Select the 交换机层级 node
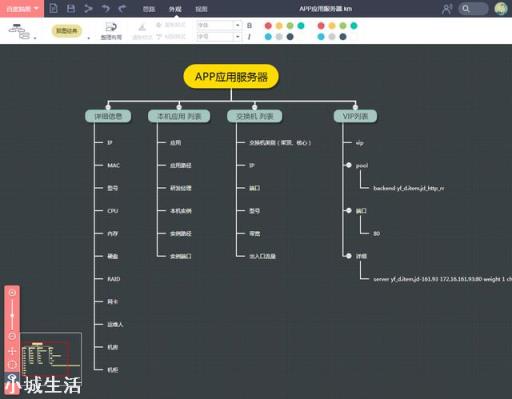This screenshot has height=399, width=512. [x=280, y=143]
